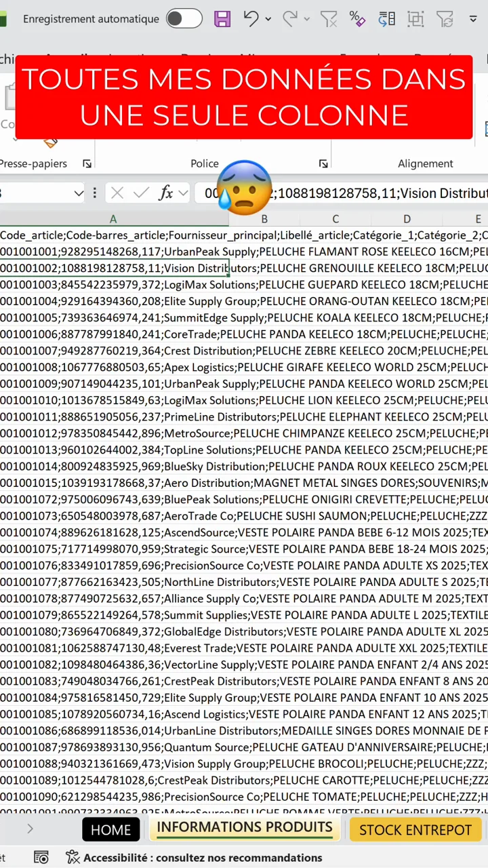Select the row with PELUCHE CHIMPANZE KEELECO 25CM
The width and height of the screenshot is (488, 868).
pos(244,433)
